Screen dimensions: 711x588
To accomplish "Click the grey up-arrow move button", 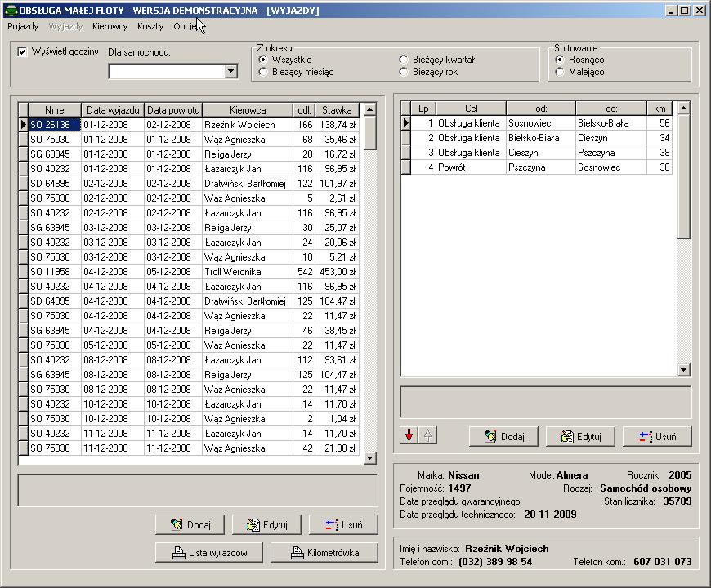I will (x=427, y=436).
